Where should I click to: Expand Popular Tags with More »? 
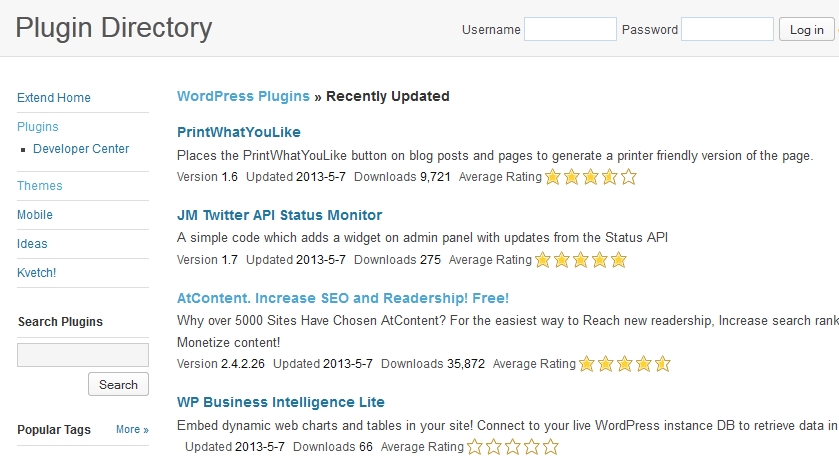pyautogui.click(x=132, y=429)
